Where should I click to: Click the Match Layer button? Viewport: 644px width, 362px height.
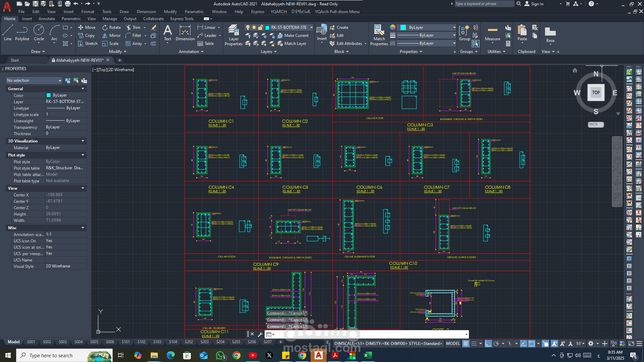[x=292, y=44]
